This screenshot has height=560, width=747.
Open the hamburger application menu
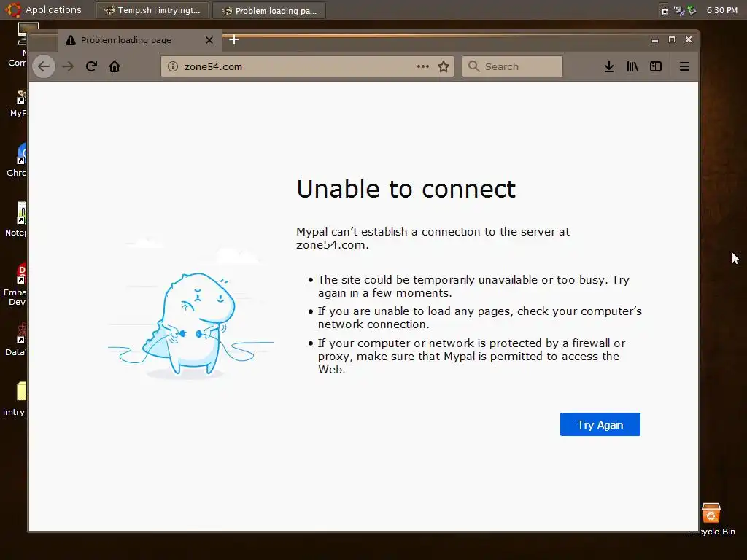(x=684, y=66)
